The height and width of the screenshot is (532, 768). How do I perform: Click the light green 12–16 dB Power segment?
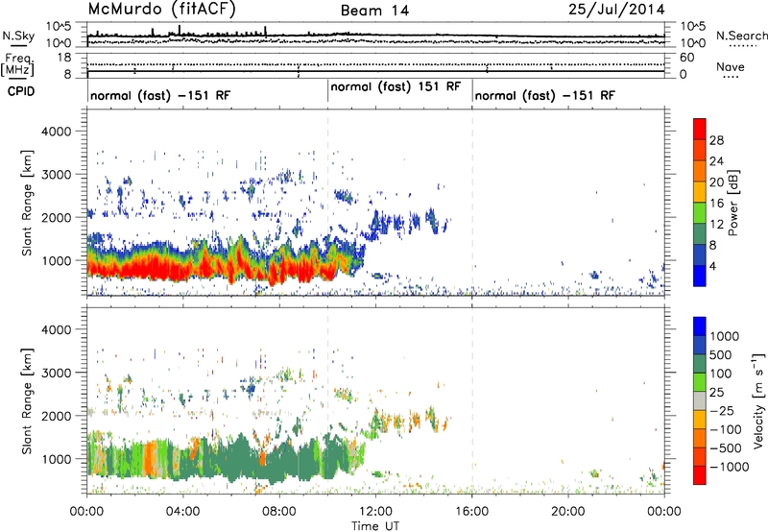(700, 212)
